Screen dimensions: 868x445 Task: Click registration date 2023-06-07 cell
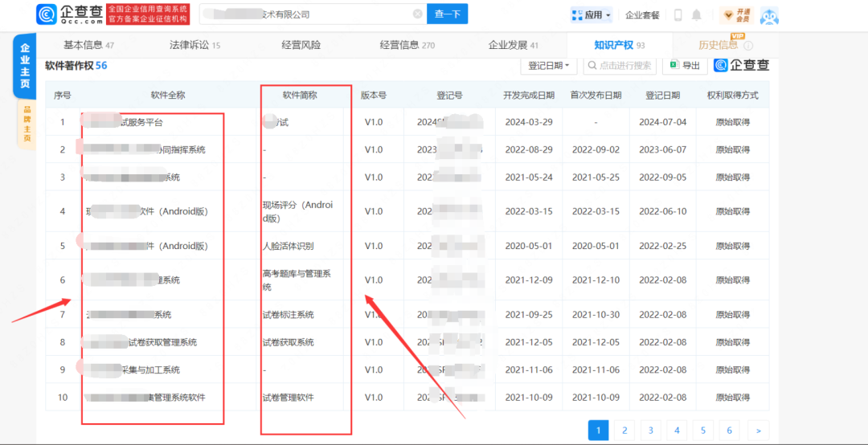662,149
